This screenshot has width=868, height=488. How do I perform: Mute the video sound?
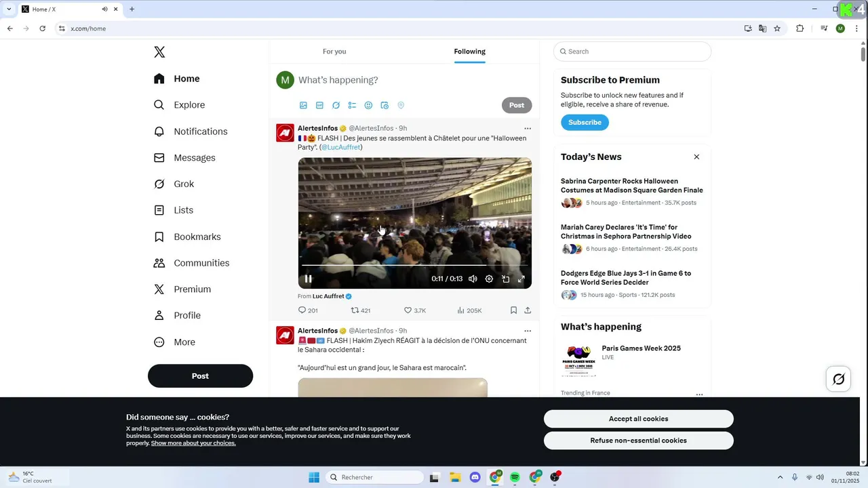[473, 279]
